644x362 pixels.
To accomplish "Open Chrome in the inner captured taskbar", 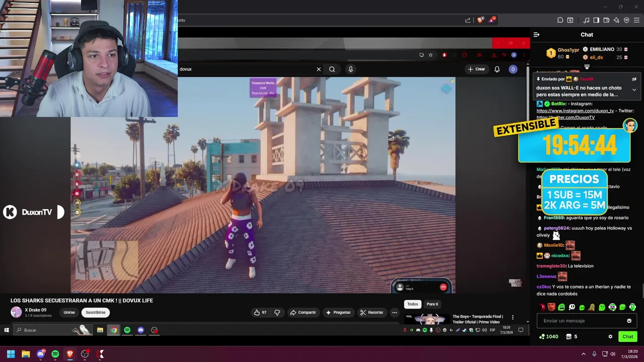I will pos(114,330).
